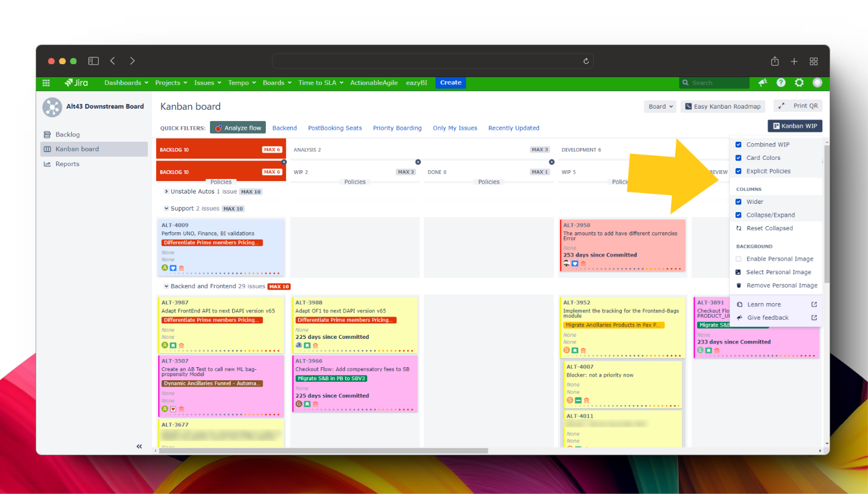Click the assignee avatar on card ALT-3958
Image resolution: width=868 pixels, height=494 pixels.
[566, 263]
